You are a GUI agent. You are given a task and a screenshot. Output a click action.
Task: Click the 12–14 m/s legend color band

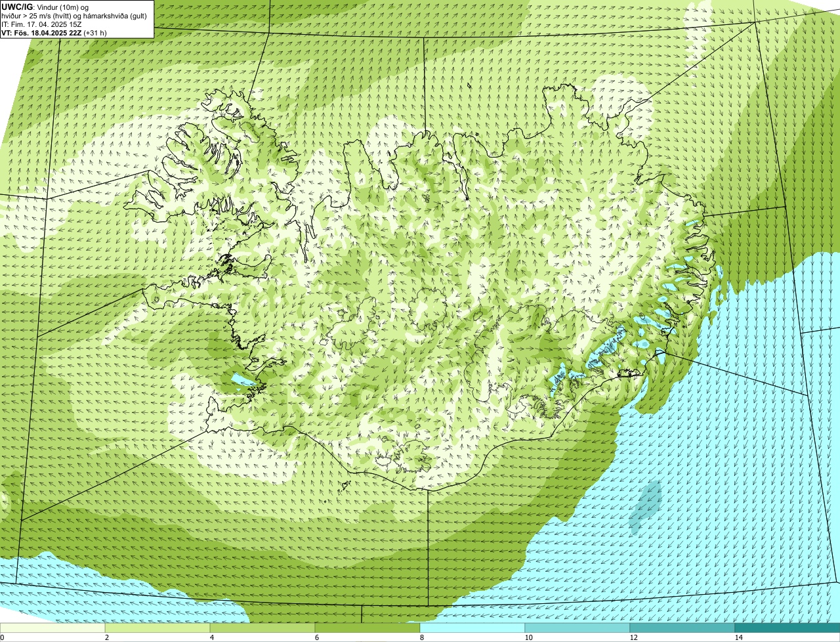coord(682,628)
